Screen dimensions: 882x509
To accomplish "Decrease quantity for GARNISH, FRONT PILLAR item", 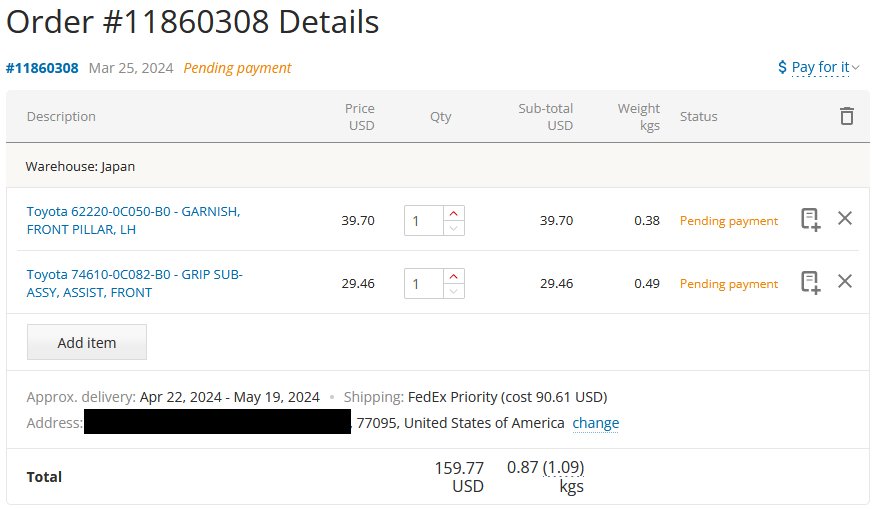I will coord(453,228).
